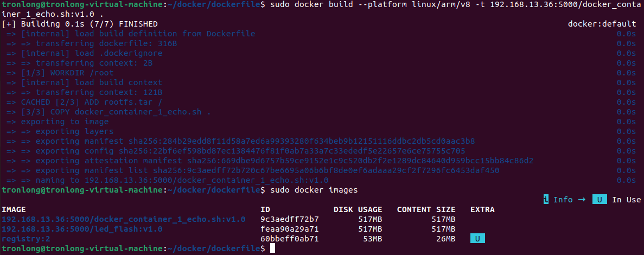
Task: Click the docker:default builder label
Action: click(602, 24)
